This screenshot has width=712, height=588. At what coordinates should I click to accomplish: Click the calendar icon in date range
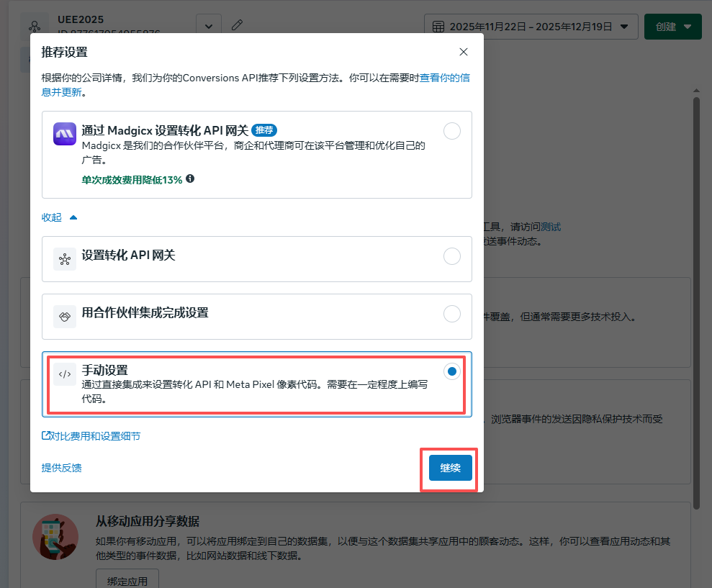[x=438, y=27]
